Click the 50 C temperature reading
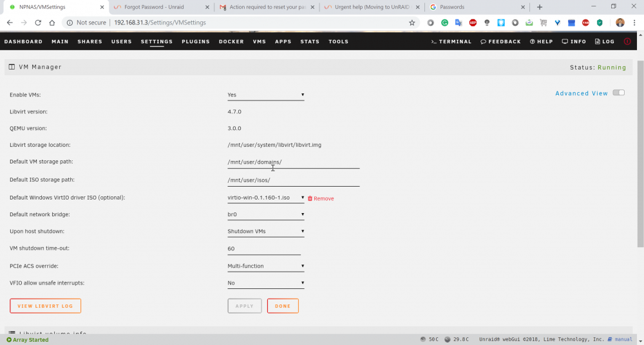This screenshot has height=345, width=644. coord(433,339)
